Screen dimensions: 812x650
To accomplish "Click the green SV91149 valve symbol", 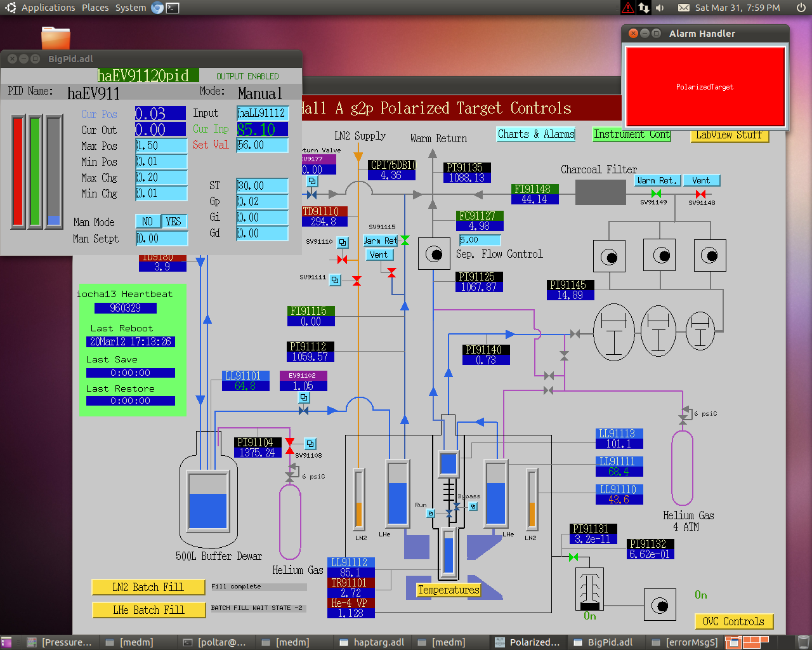I will pyautogui.click(x=656, y=194).
